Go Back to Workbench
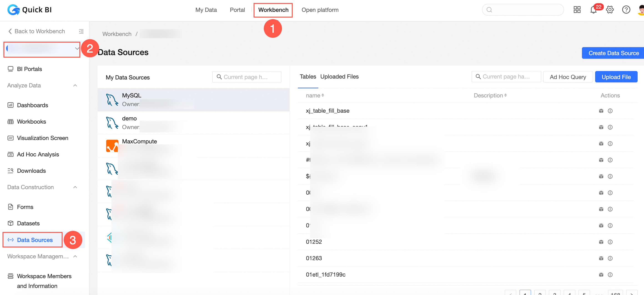644x295 pixels. tap(37, 31)
